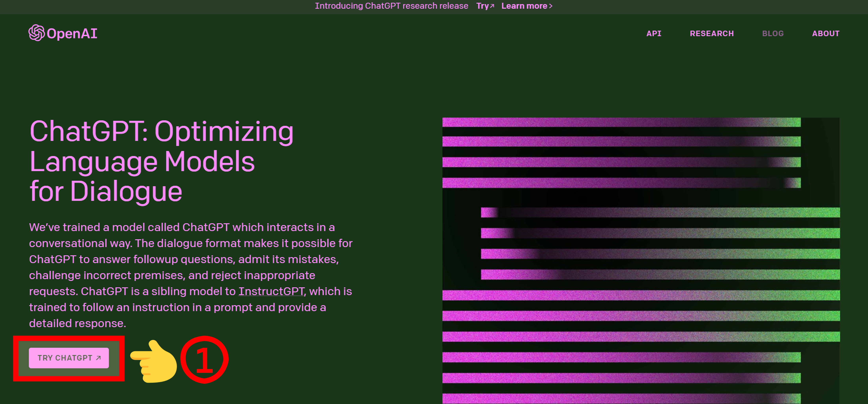
Task: Click the chevron after Learn more
Action: click(x=551, y=6)
